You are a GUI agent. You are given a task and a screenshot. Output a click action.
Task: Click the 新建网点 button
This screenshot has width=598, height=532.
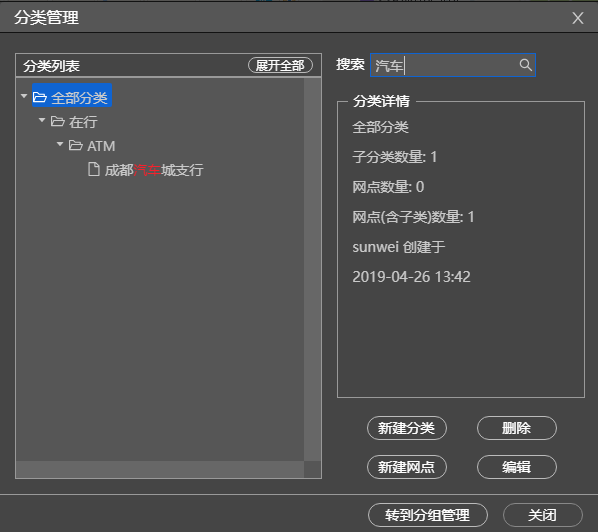point(407,467)
